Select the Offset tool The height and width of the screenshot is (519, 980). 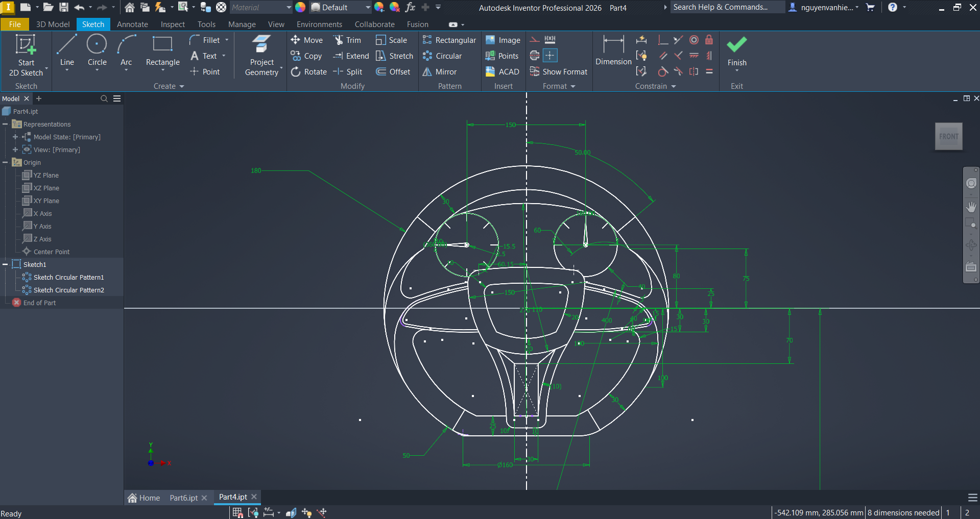point(393,72)
